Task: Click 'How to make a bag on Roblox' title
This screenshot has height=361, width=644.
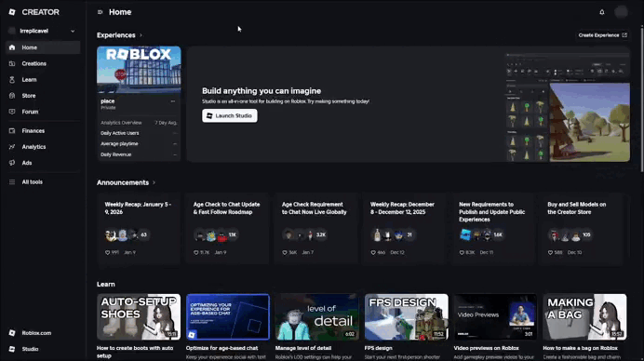Action: coord(581,348)
